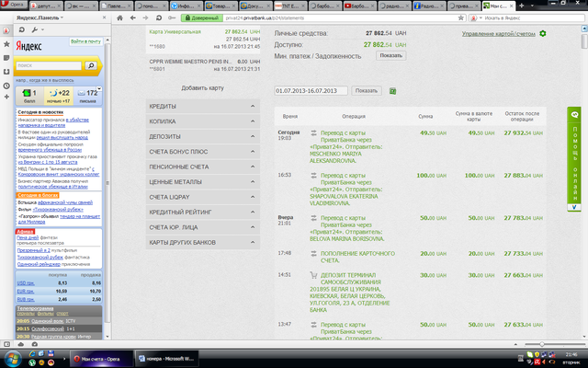Open notes panel in Opera sidebar
Image resolution: width=588 pixels, height=368 pixels.
6,58
